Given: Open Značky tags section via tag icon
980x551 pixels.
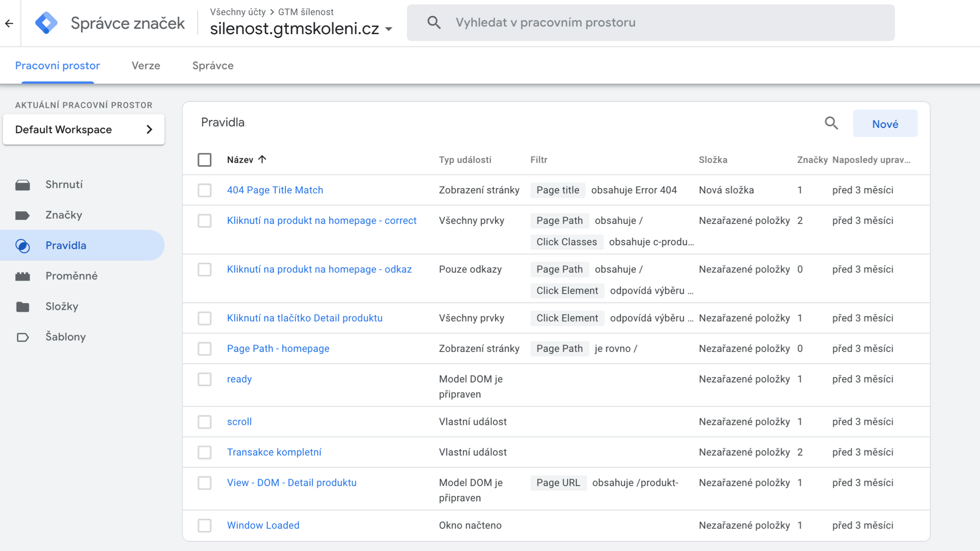Looking at the screenshot, I should pos(22,215).
